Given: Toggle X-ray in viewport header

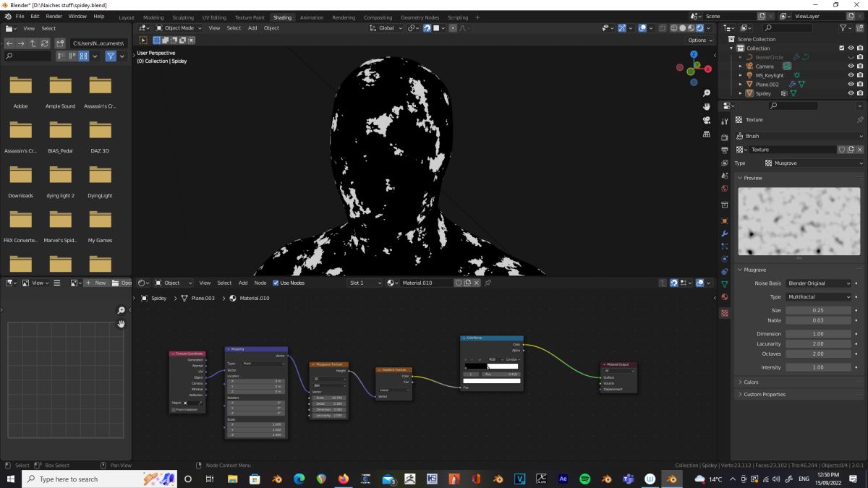Looking at the screenshot, I should (x=663, y=28).
